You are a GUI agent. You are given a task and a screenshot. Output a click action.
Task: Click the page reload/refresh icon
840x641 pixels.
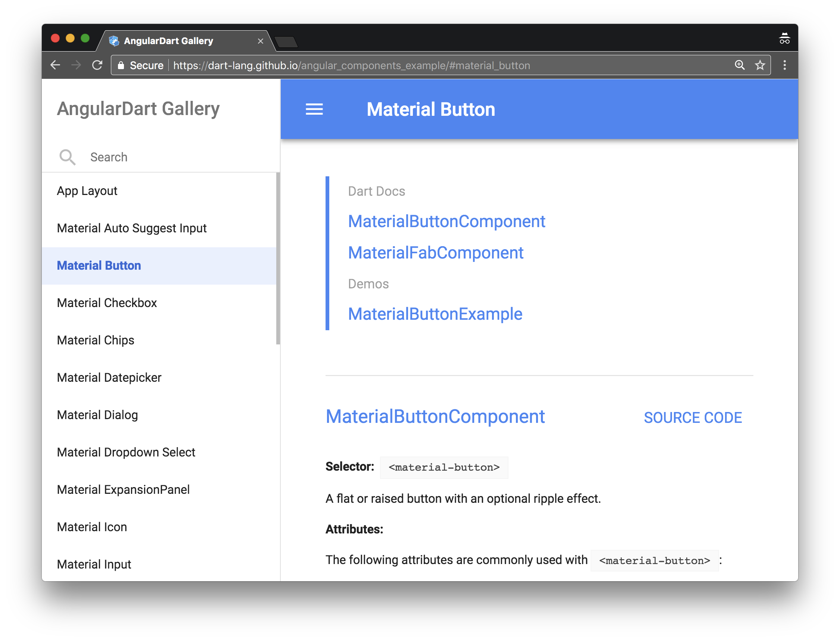[x=97, y=65]
